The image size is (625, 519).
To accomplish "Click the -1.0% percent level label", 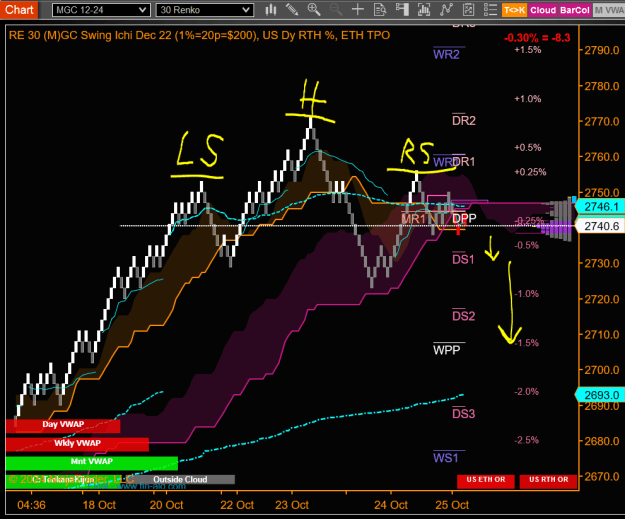I will pos(527,294).
